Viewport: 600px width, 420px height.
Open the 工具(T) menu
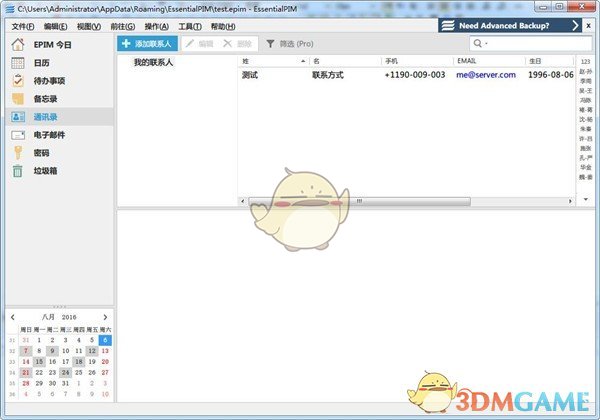(x=190, y=26)
